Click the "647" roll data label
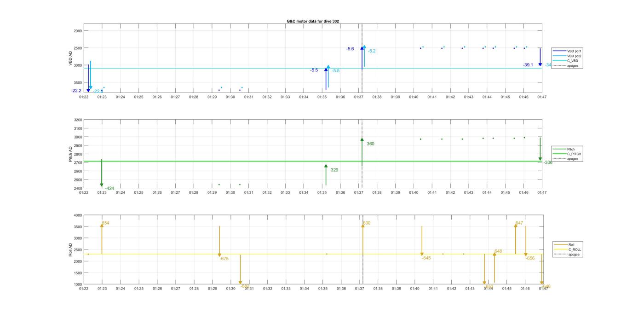 (x=519, y=223)
